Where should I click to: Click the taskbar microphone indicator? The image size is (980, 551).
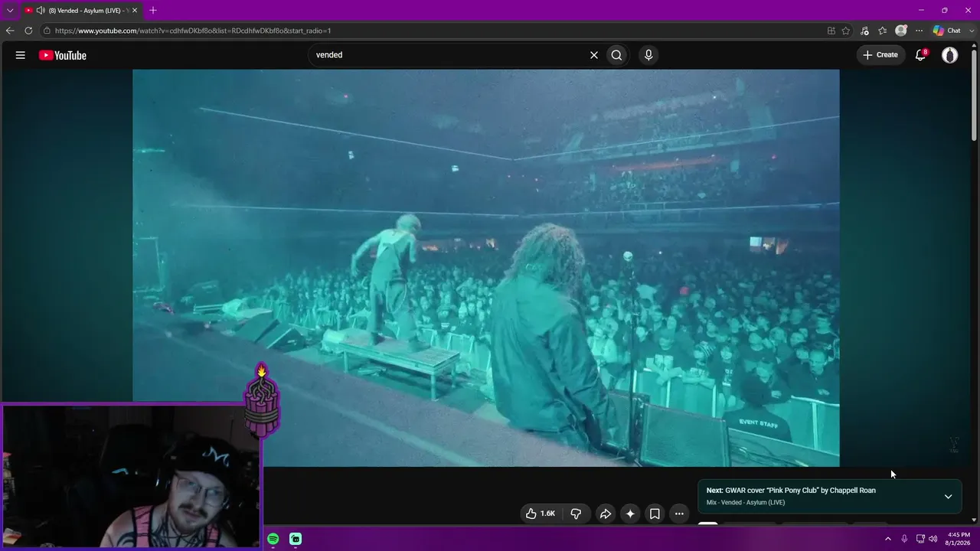(904, 539)
